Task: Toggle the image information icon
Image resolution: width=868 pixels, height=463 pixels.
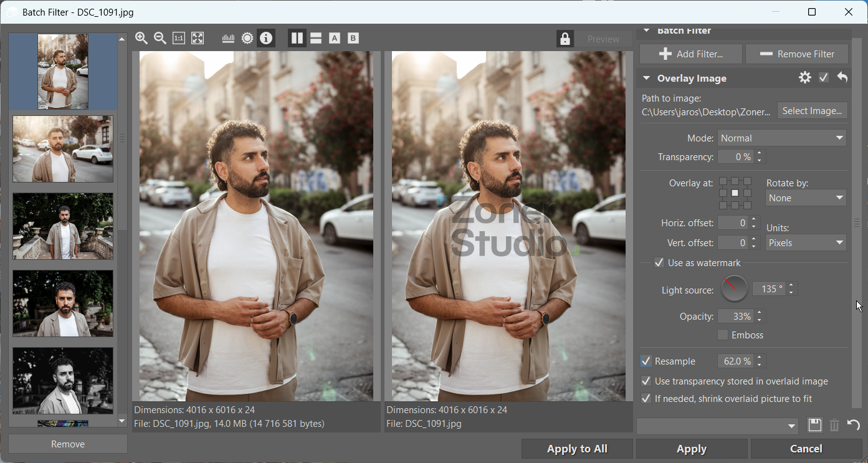Action: pyautogui.click(x=266, y=39)
